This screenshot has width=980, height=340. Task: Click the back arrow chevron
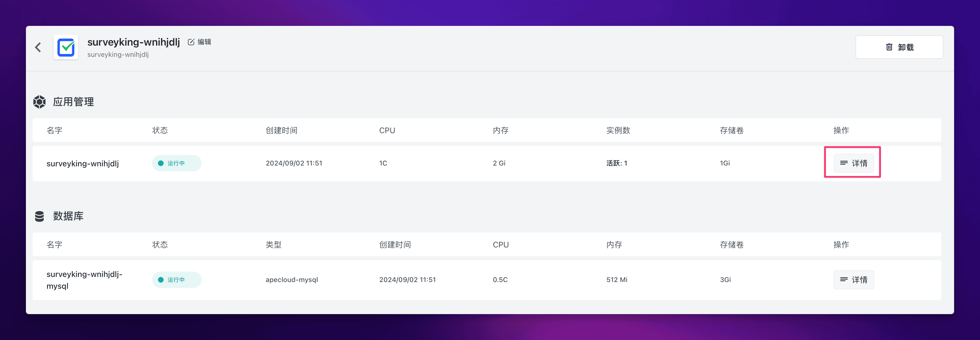click(x=38, y=47)
